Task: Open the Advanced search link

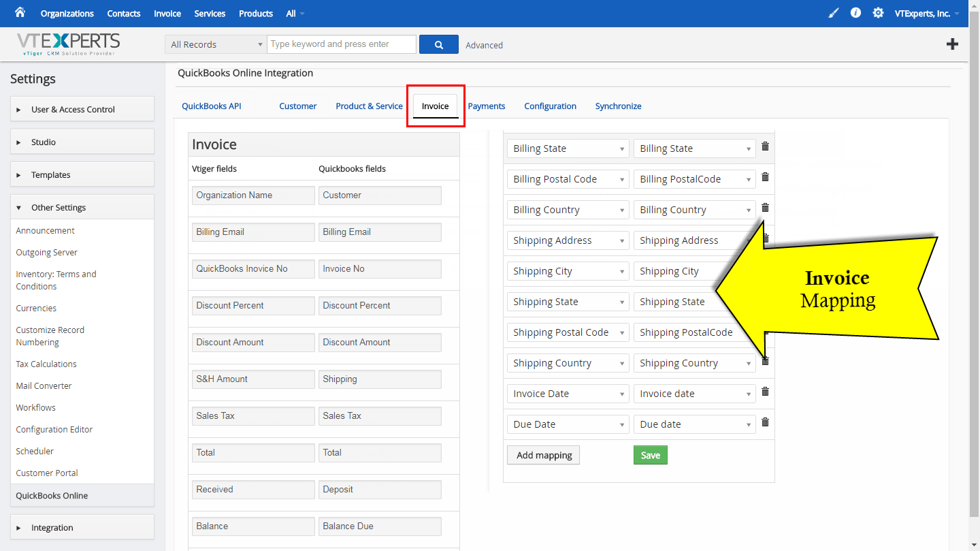Action: point(484,45)
